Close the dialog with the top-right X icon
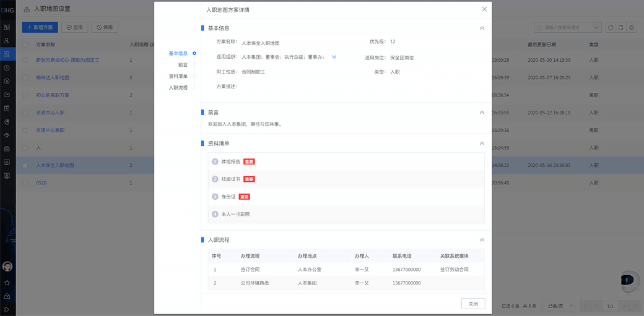The image size is (644, 316). coord(484,9)
